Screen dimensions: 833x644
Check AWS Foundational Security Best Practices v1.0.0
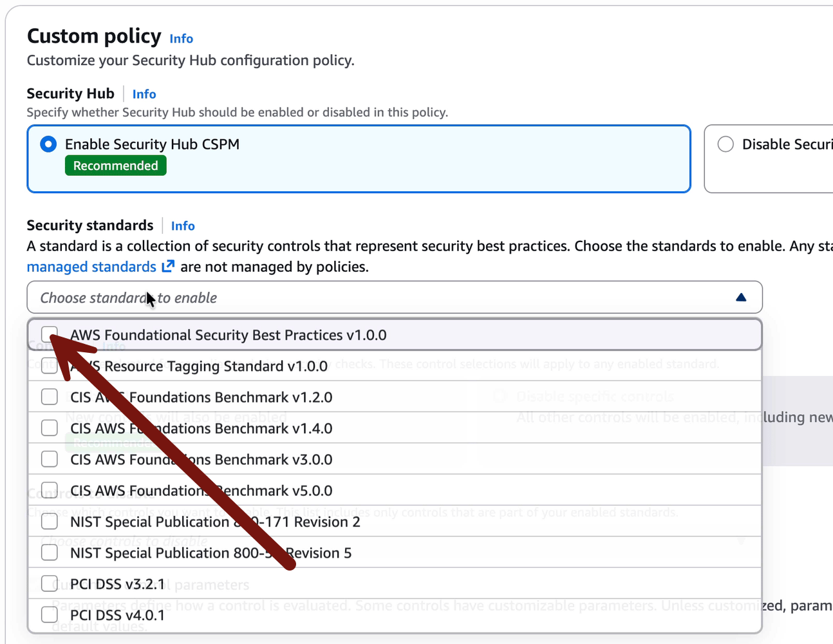point(50,334)
